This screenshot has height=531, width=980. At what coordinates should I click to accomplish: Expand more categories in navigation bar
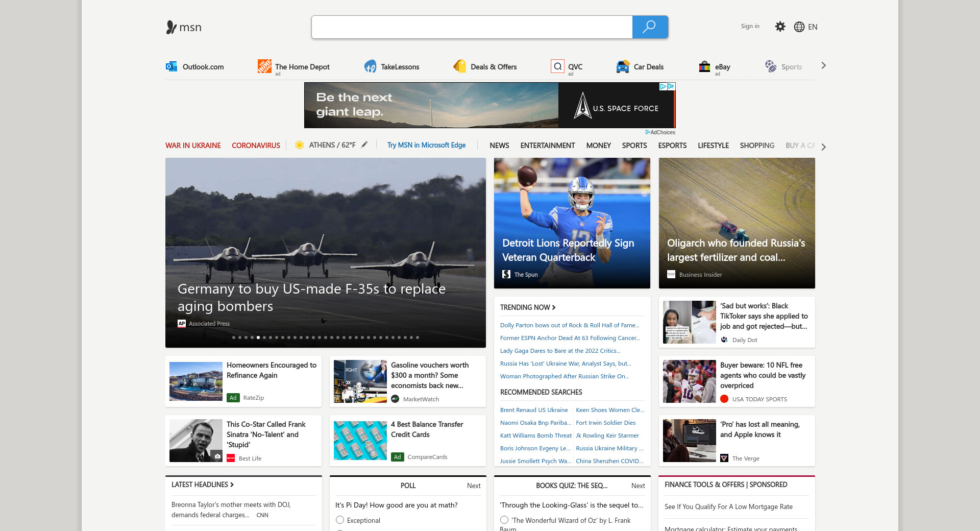point(823,147)
